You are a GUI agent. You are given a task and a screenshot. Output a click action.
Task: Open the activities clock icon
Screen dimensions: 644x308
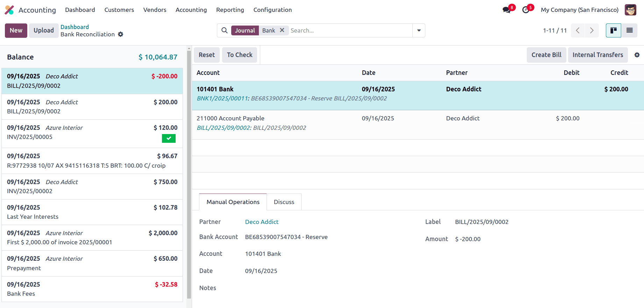[x=525, y=10]
